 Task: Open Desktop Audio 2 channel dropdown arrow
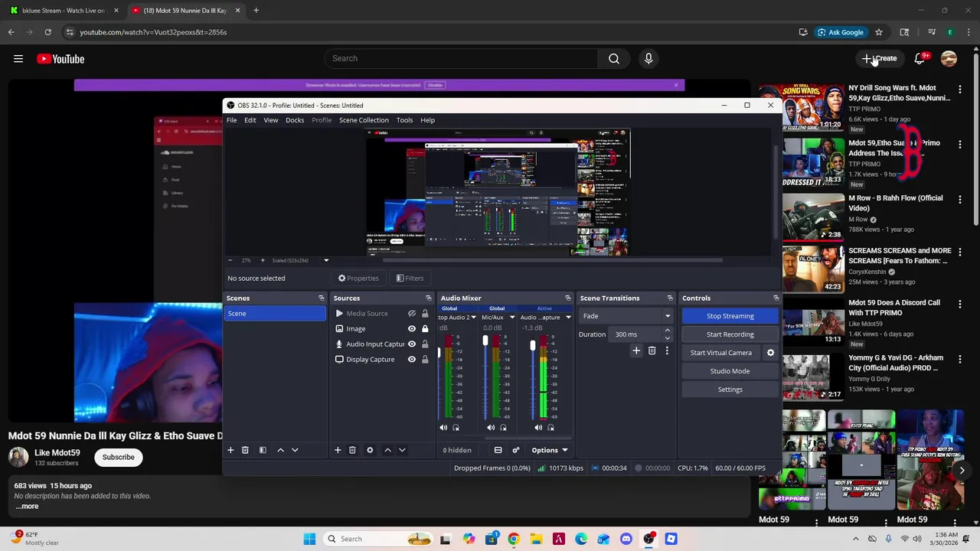pos(473,318)
